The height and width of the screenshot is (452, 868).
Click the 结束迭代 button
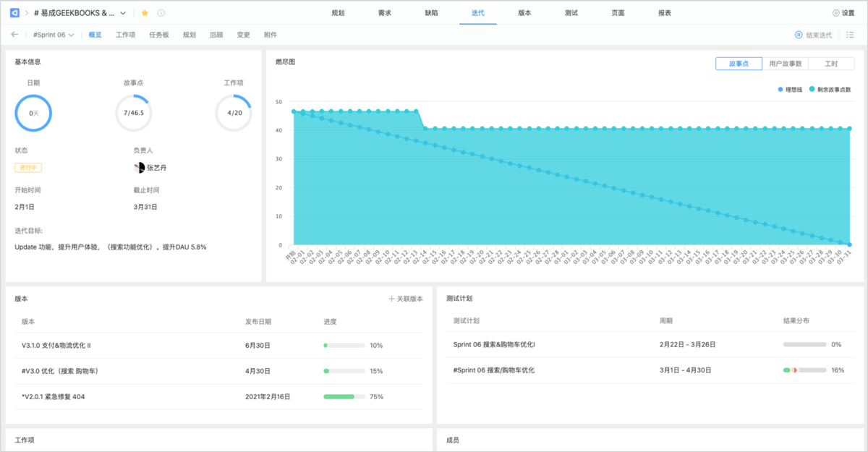point(814,35)
